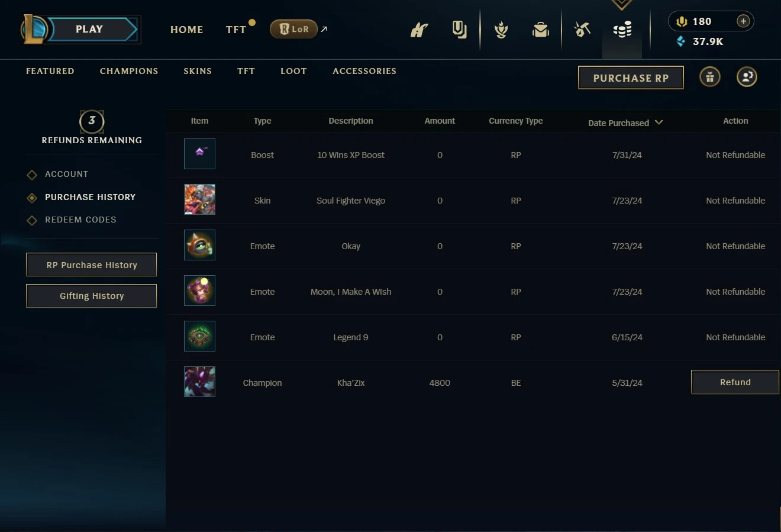Add RP using the plus icon

click(x=743, y=21)
